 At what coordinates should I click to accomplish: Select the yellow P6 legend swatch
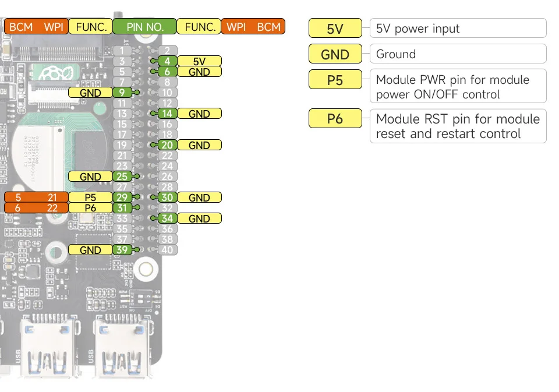(335, 119)
